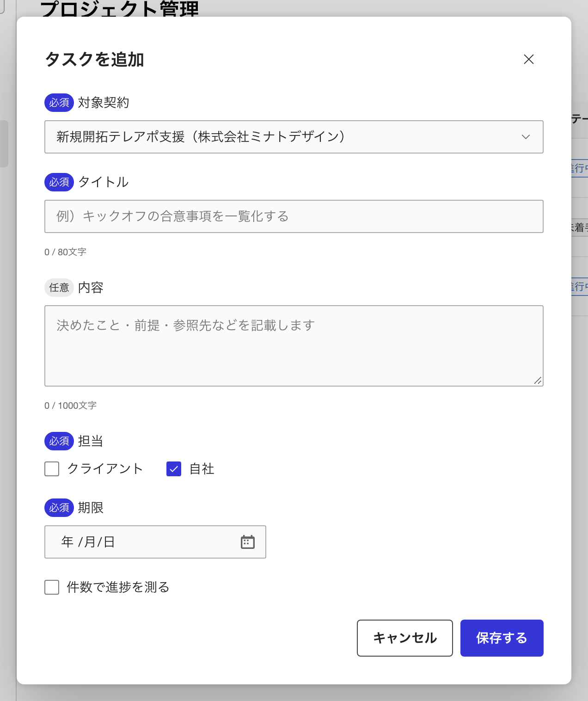588x701 pixels.
Task: Click the 0 / 1000文字 counter text
Action: (70, 406)
